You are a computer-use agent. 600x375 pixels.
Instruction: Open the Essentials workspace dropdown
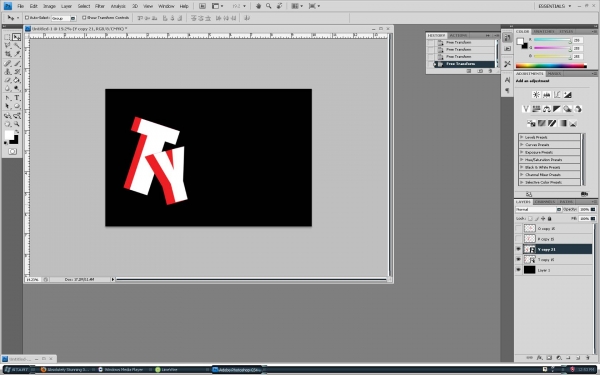(554, 6)
